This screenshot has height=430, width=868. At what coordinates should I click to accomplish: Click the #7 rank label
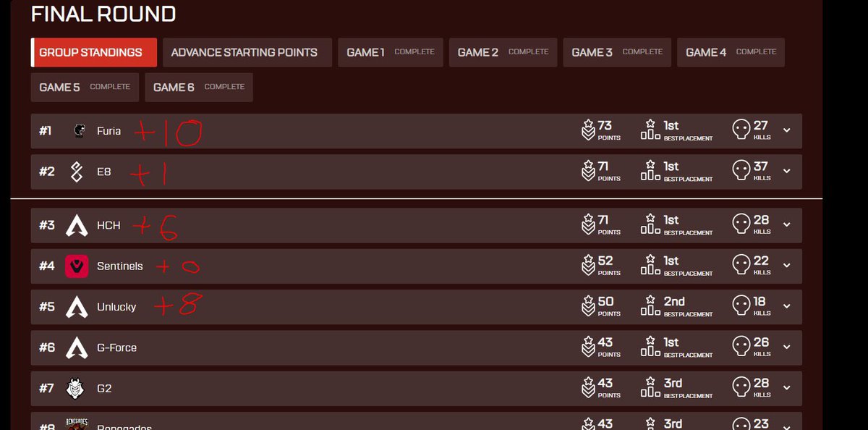coord(46,388)
